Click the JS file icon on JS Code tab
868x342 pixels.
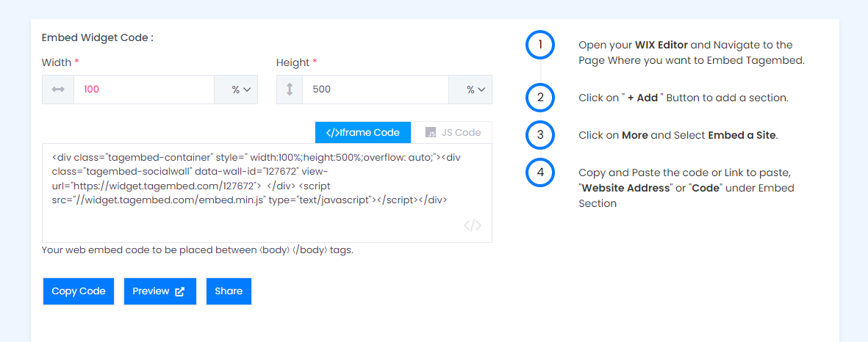(430, 133)
